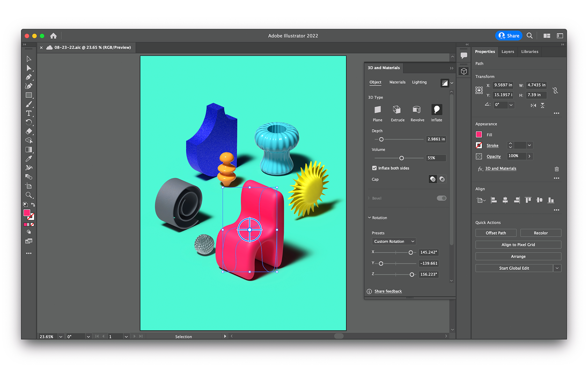This screenshot has height=382, width=588.
Task: Collapse the Rotation section
Action: tap(369, 218)
